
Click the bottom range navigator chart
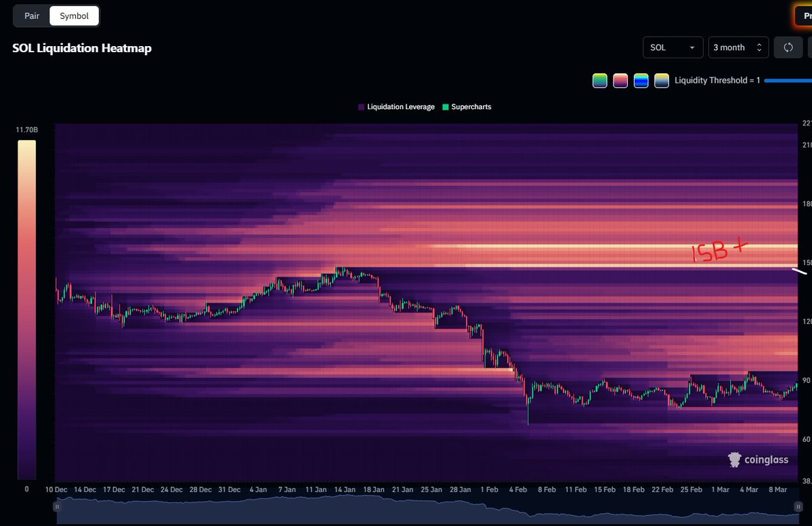pyautogui.click(x=427, y=510)
